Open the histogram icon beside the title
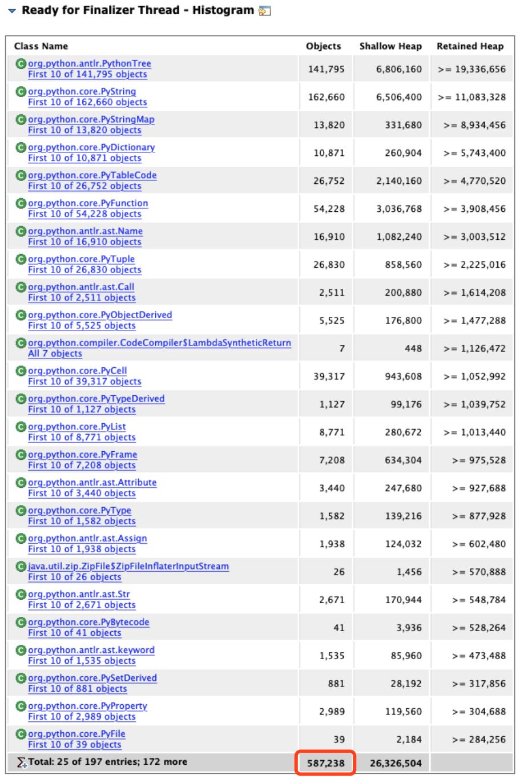The image size is (532, 779). (x=264, y=11)
